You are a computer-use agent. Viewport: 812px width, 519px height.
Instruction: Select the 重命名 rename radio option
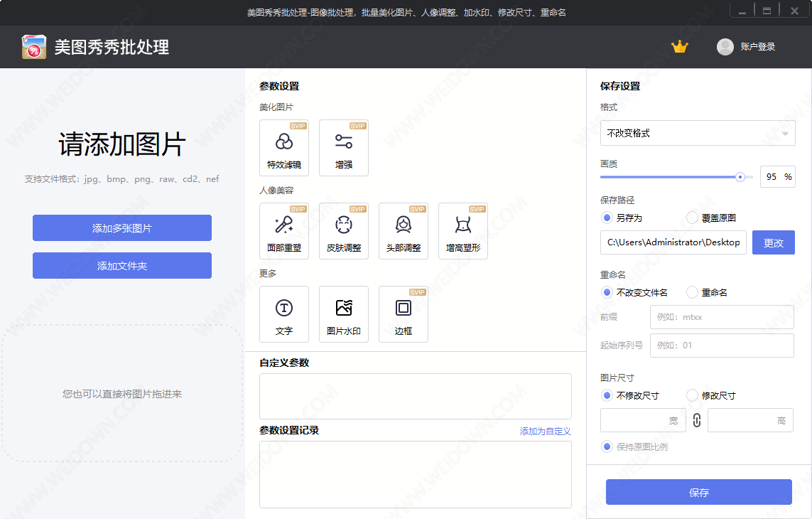pos(707,292)
